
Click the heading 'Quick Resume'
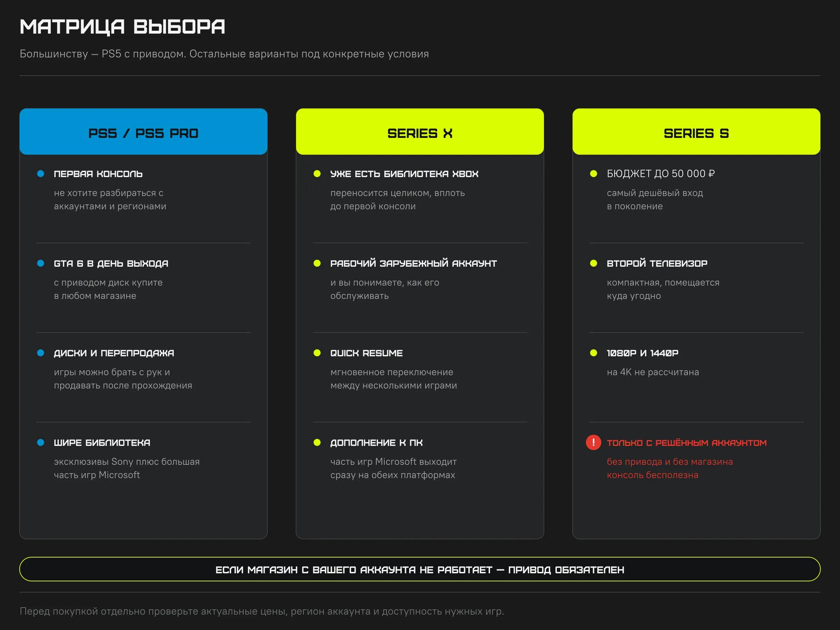366,353
